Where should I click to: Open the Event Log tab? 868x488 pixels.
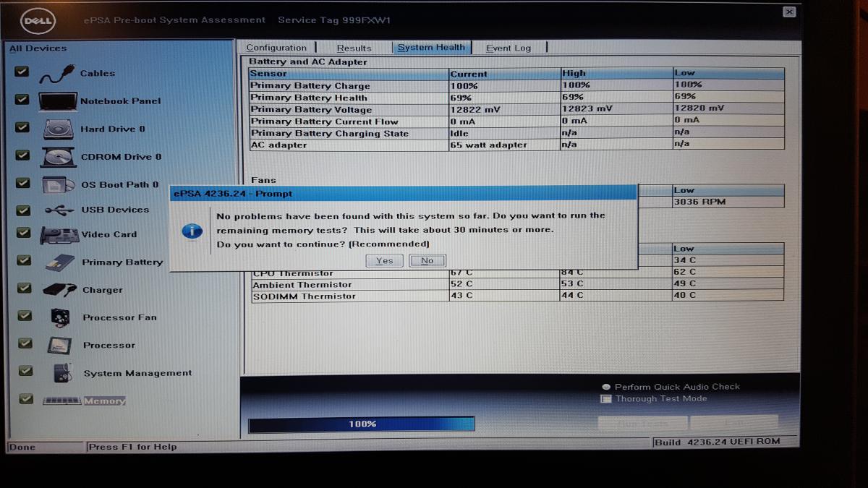[508, 48]
